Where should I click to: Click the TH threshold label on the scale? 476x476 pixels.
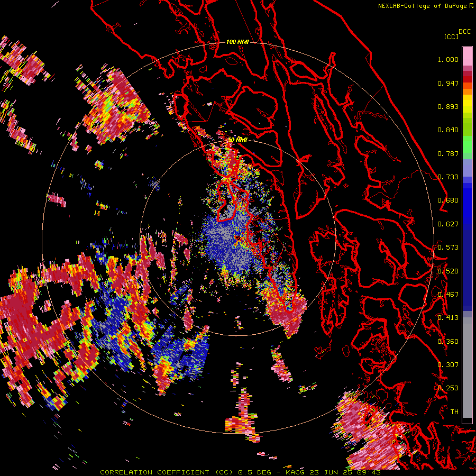pyautogui.click(x=454, y=412)
